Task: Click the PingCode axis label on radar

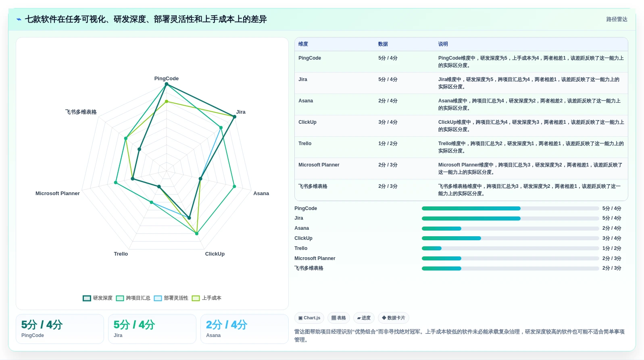Action: (x=167, y=79)
